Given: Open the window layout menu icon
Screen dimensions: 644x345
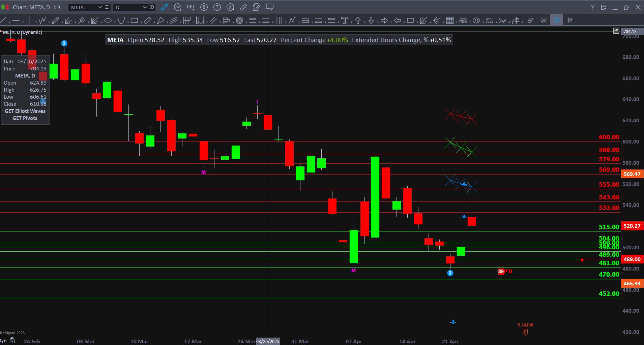Looking at the screenshot, I should tap(604, 7).
